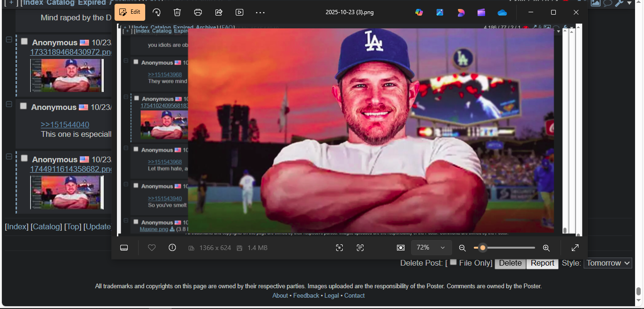Click the Report post button
This screenshot has height=309, width=644.
click(x=542, y=263)
